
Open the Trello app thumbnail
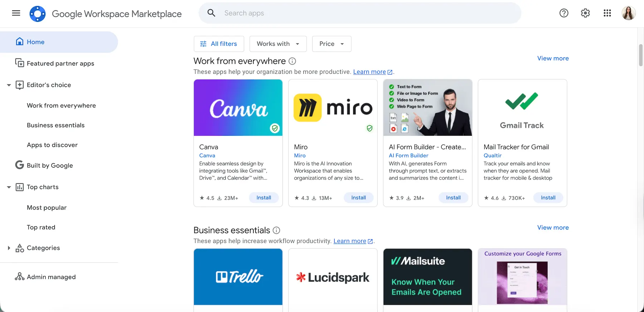[238, 277]
